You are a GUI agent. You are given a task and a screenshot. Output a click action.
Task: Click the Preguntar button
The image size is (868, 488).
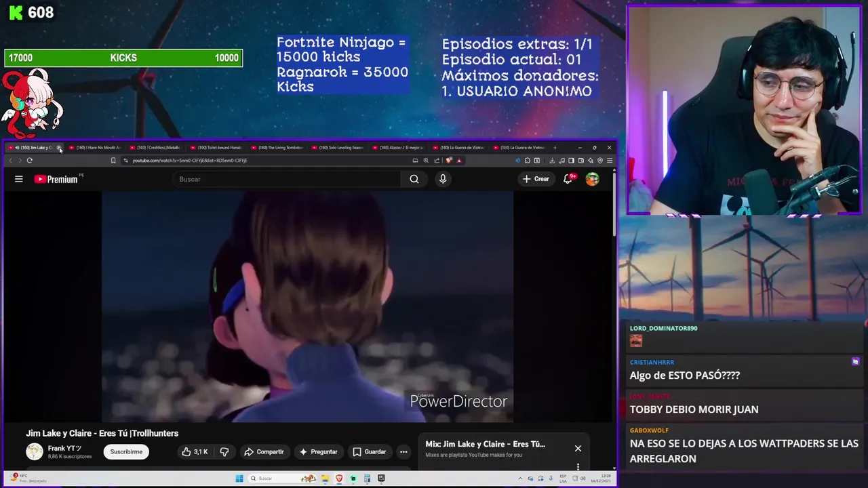[318, 451]
